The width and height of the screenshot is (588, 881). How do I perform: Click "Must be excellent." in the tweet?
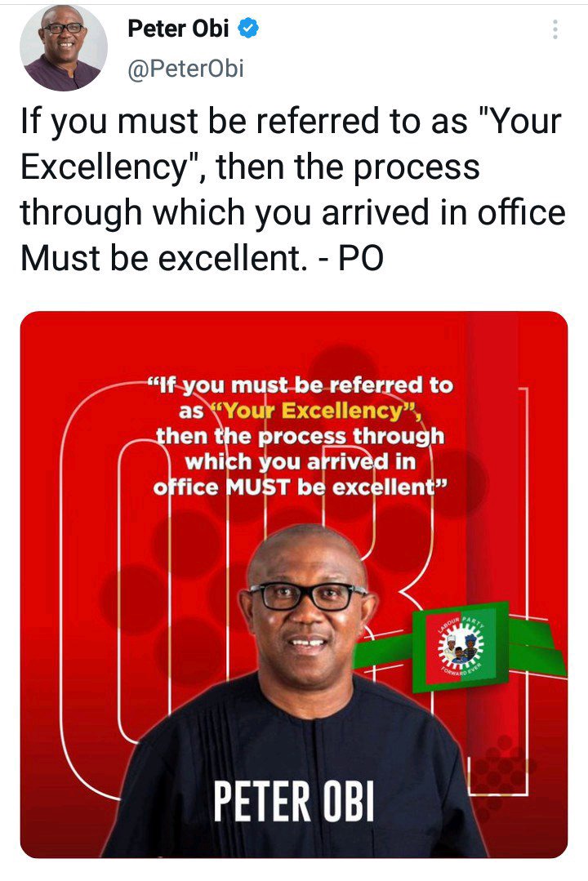tap(164, 259)
